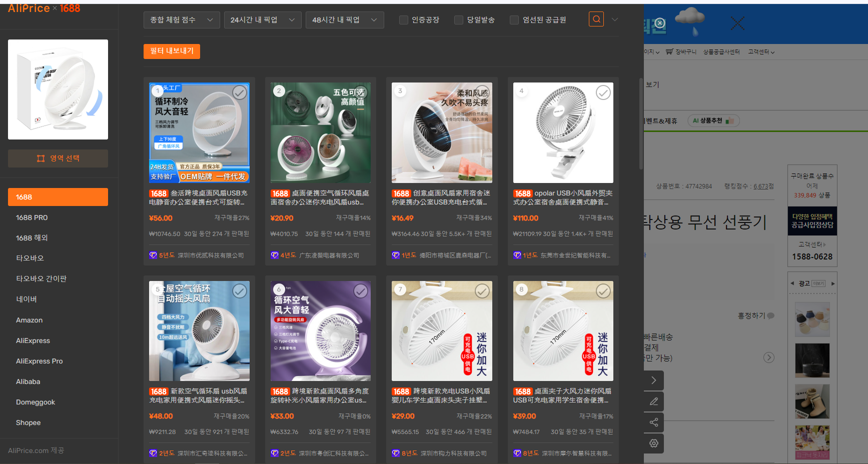Select product 4 using its check circle

tap(603, 92)
